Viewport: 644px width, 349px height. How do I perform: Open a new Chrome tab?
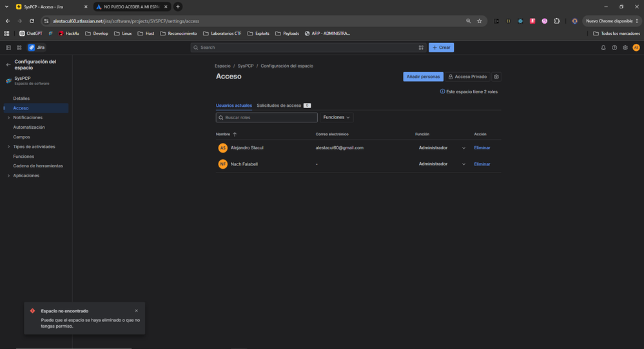(x=178, y=6)
